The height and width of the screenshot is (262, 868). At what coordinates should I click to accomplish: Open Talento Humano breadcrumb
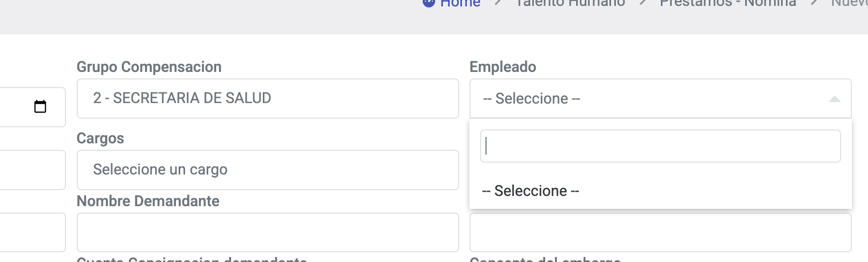pos(570,3)
